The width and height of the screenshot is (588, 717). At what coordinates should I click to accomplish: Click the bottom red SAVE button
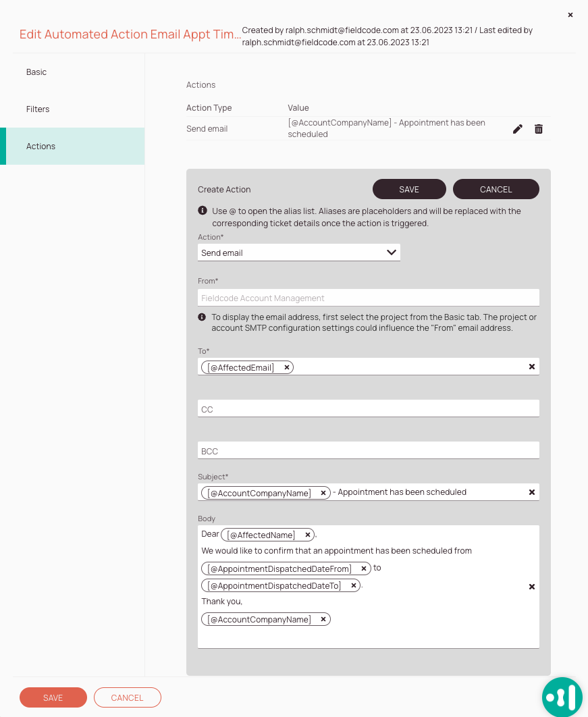[x=53, y=697]
